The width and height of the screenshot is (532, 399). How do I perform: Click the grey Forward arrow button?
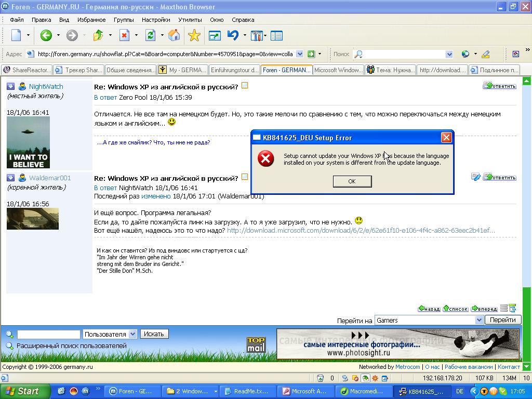point(72,35)
